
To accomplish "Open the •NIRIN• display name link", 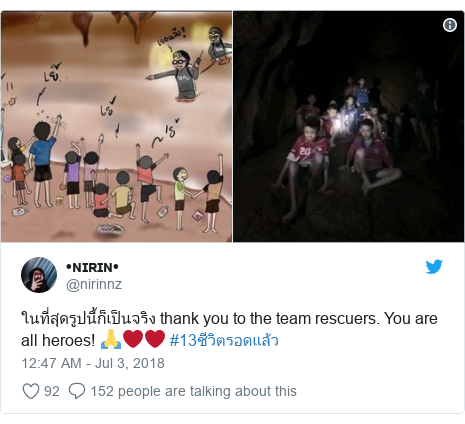I will pyautogui.click(x=92, y=267).
